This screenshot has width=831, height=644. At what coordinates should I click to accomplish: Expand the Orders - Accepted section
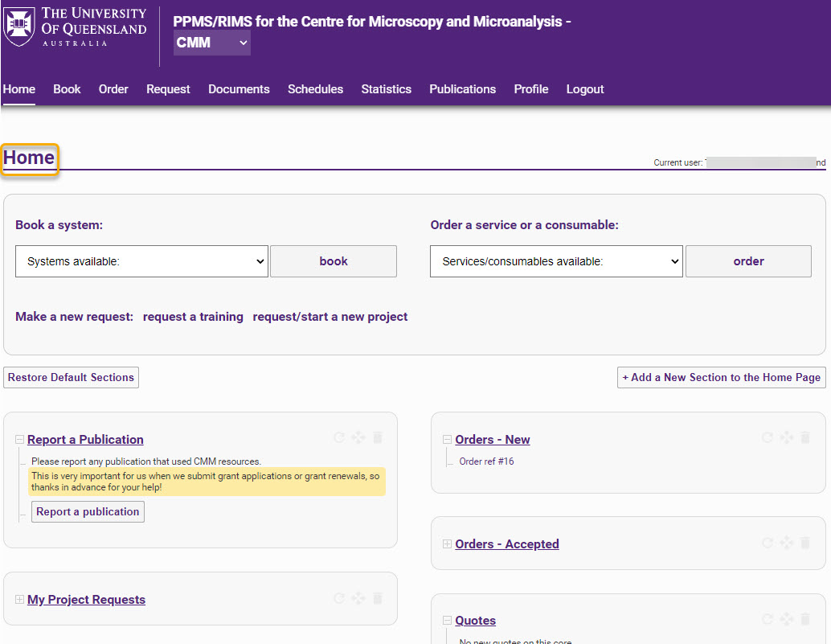(x=448, y=544)
